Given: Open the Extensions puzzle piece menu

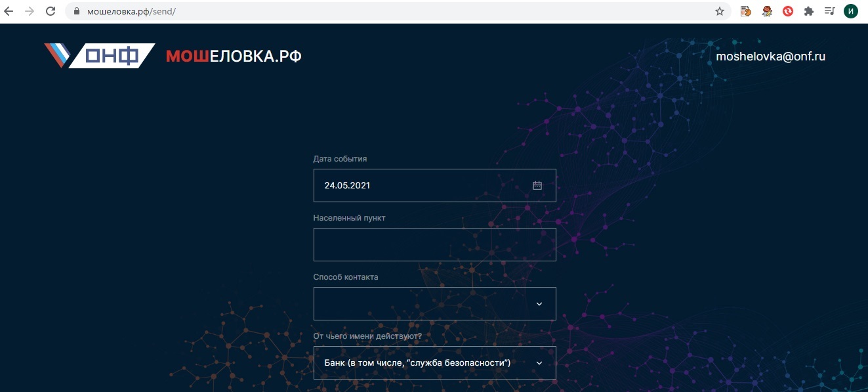Looking at the screenshot, I should [x=809, y=11].
